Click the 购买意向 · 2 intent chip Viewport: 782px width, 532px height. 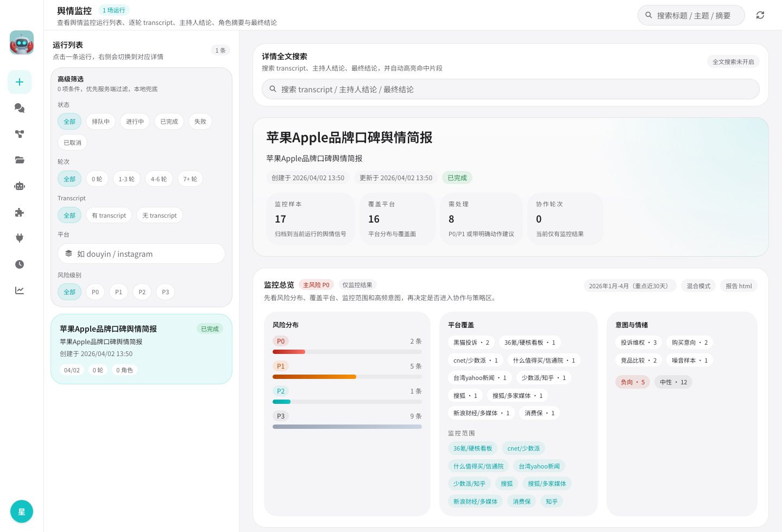click(690, 343)
